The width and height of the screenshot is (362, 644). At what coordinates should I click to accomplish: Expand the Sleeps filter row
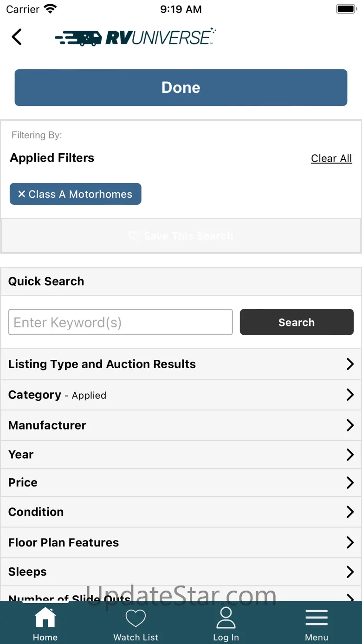181,572
